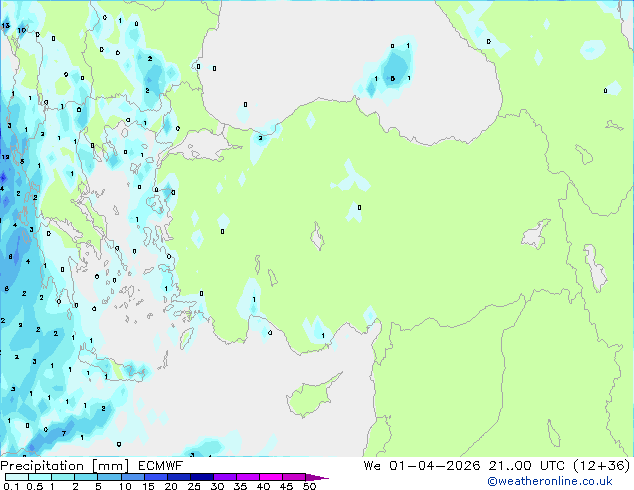Pick the 25–30 mm dark navy legend swatch

click(202, 477)
